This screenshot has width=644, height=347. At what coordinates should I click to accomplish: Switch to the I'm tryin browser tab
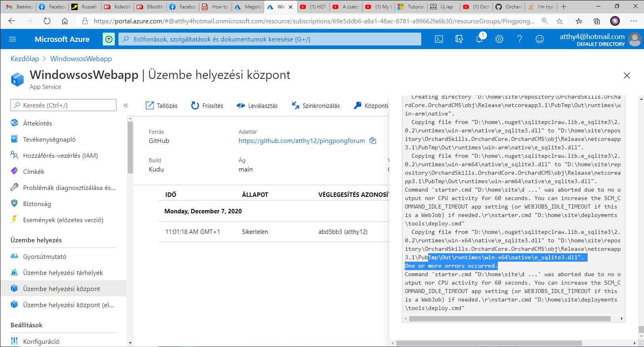pyautogui.click(x=542, y=7)
